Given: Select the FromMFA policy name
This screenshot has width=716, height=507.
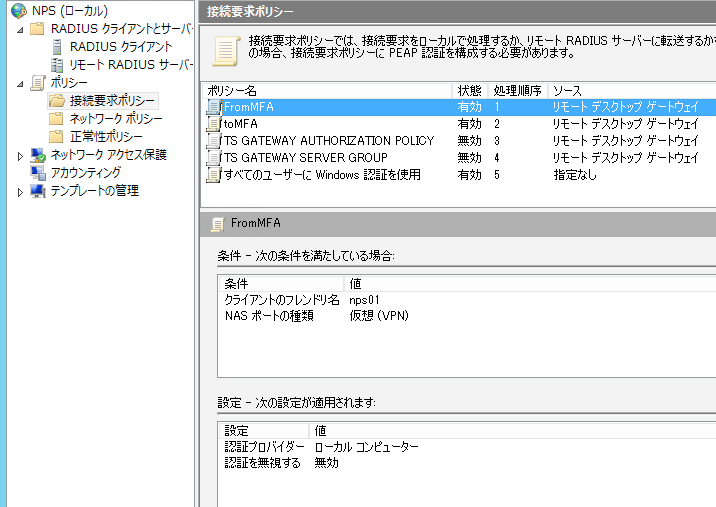Looking at the screenshot, I should click(x=249, y=107).
